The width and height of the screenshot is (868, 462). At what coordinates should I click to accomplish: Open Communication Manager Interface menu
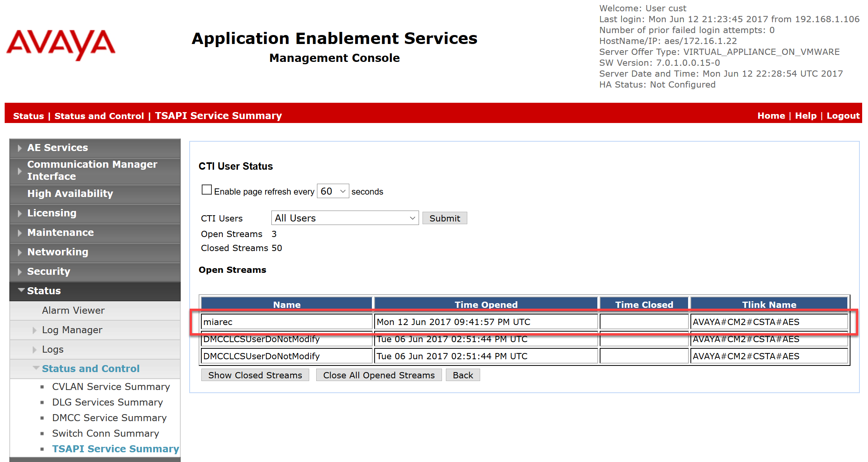(x=92, y=170)
